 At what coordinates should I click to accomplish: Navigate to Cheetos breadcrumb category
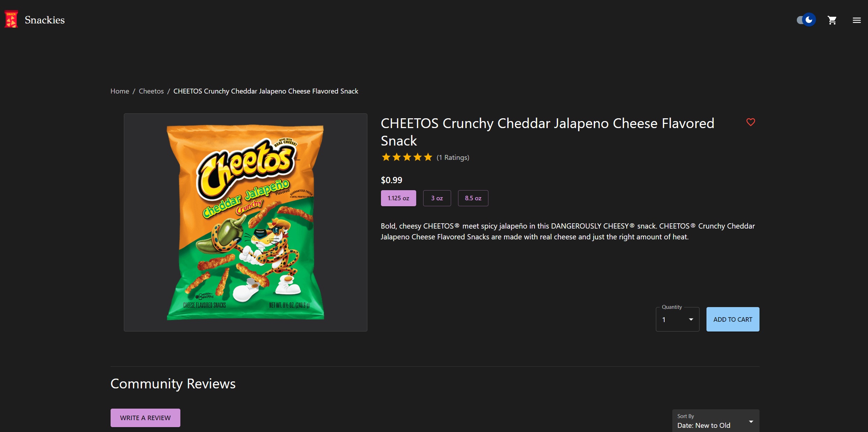[151, 91]
